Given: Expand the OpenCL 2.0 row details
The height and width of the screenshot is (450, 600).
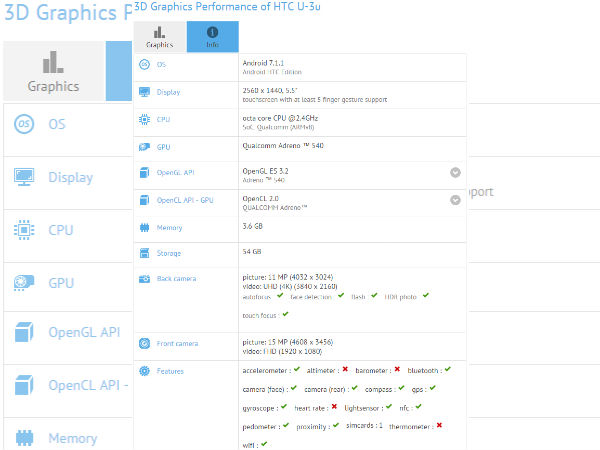Looking at the screenshot, I should (x=455, y=200).
